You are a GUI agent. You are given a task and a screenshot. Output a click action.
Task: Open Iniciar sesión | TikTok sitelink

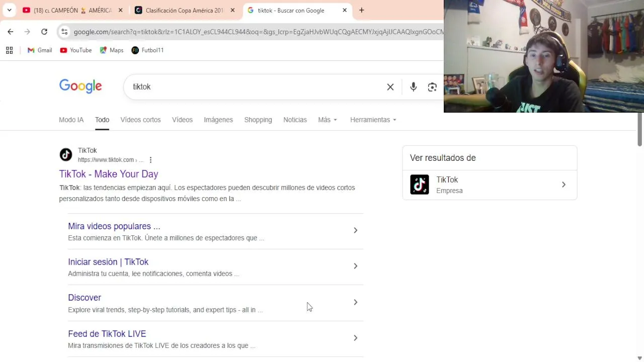click(108, 262)
